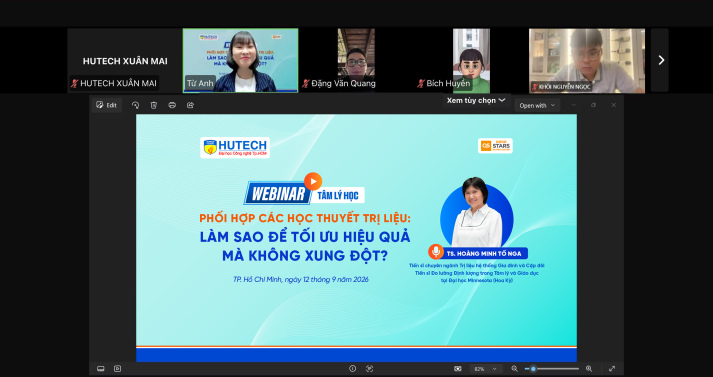Click muted mic icon beside Đặng Văn Quang
This screenshot has height=377, width=713.
click(306, 84)
